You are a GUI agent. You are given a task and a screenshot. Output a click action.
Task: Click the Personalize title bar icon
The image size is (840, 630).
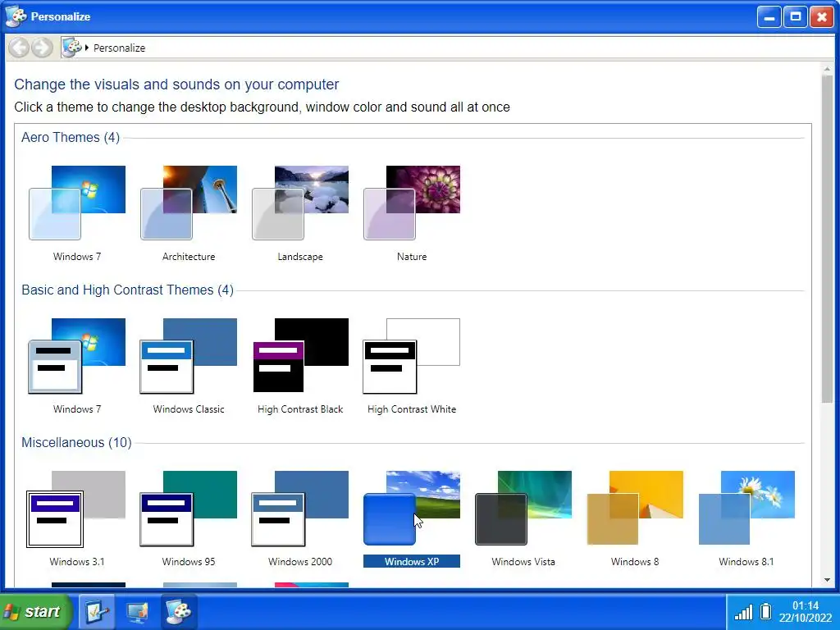click(16, 16)
